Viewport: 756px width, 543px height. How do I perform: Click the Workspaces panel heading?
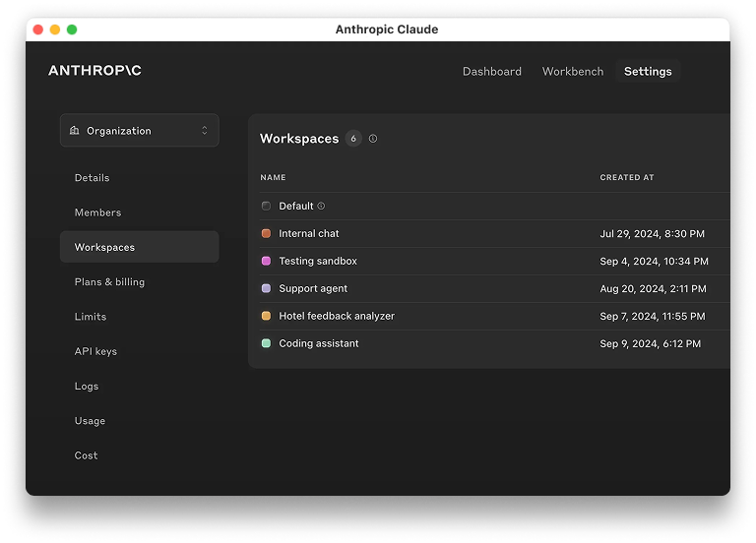click(x=299, y=139)
